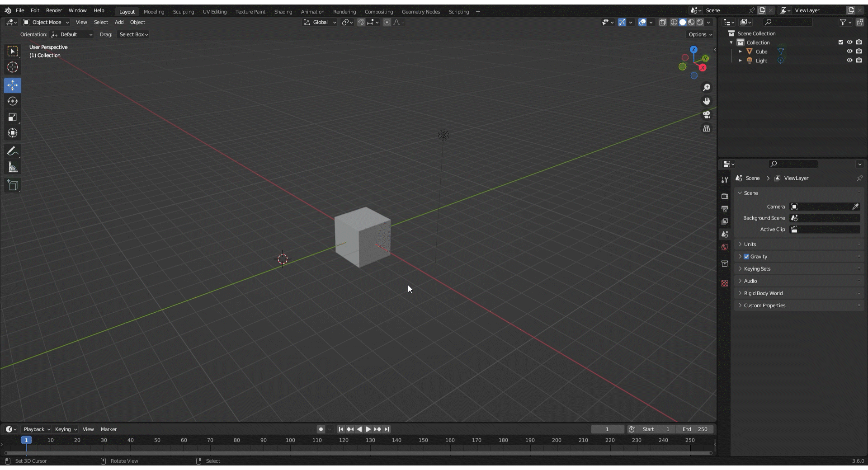Toggle camera view in viewport
The width and height of the screenshot is (868, 470).
(707, 115)
